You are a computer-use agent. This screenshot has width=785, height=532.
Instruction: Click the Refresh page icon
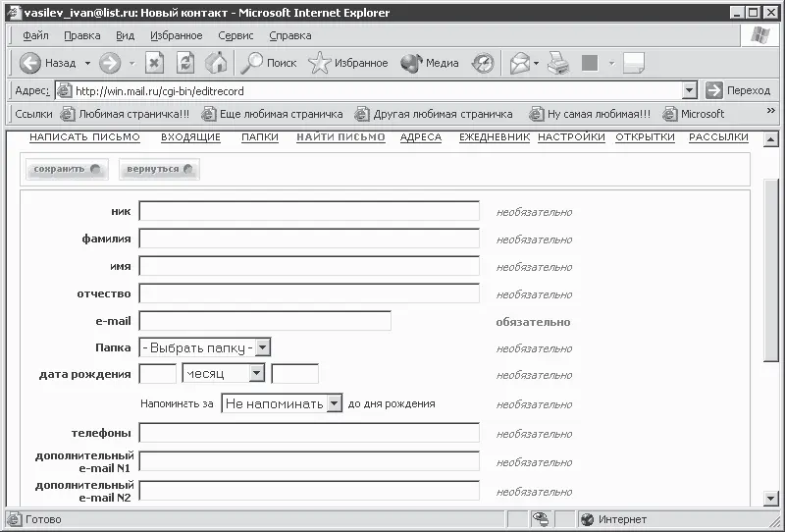point(185,64)
